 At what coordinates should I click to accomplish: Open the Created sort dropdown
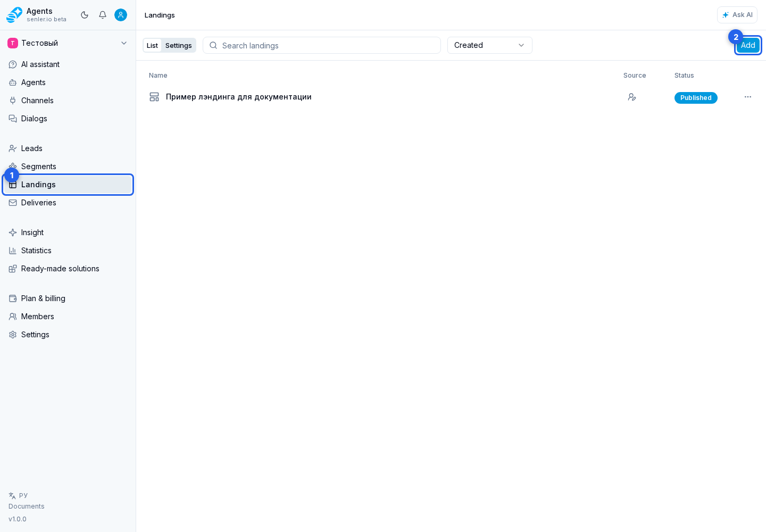tap(490, 45)
